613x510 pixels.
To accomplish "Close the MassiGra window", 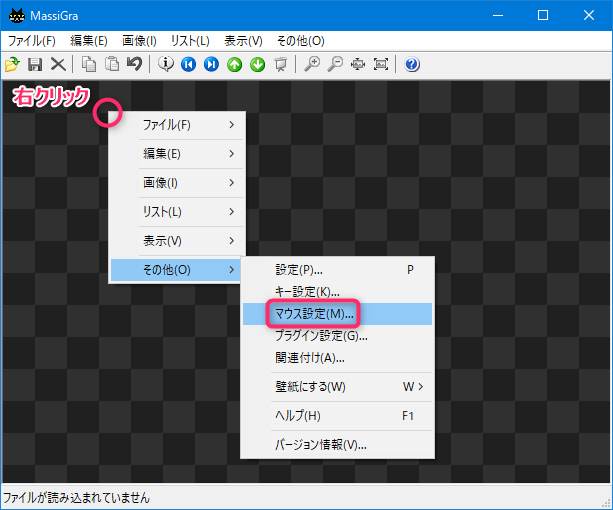I will click(589, 16).
